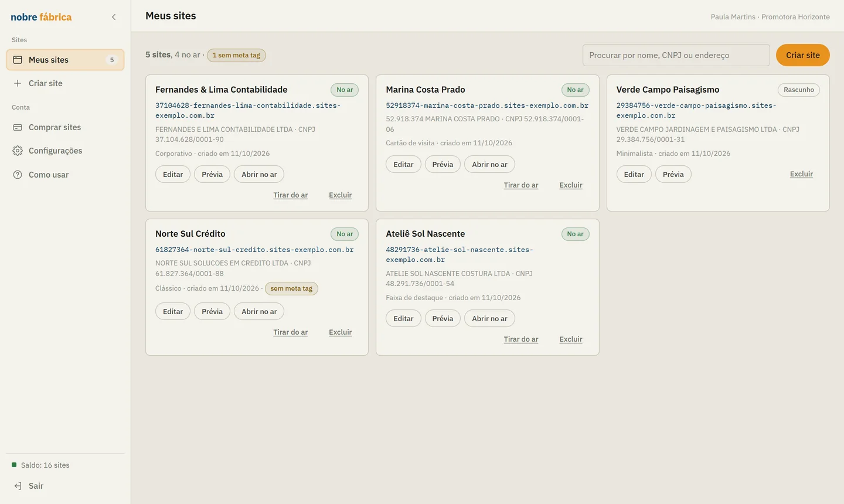Click Abrir no ar for Norte Sul Crédito
This screenshot has height=504, width=844.
click(x=259, y=312)
